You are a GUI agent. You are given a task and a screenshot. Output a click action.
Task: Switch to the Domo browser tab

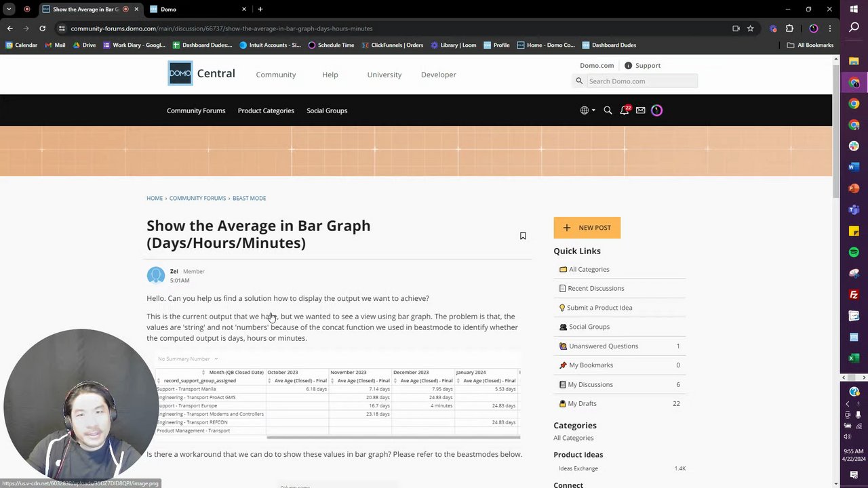pyautogui.click(x=199, y=9)
